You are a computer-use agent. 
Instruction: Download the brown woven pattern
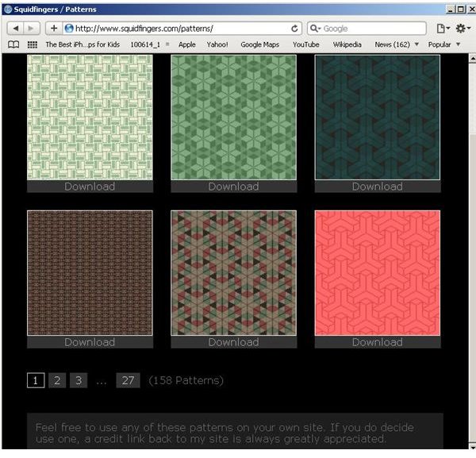90,342
